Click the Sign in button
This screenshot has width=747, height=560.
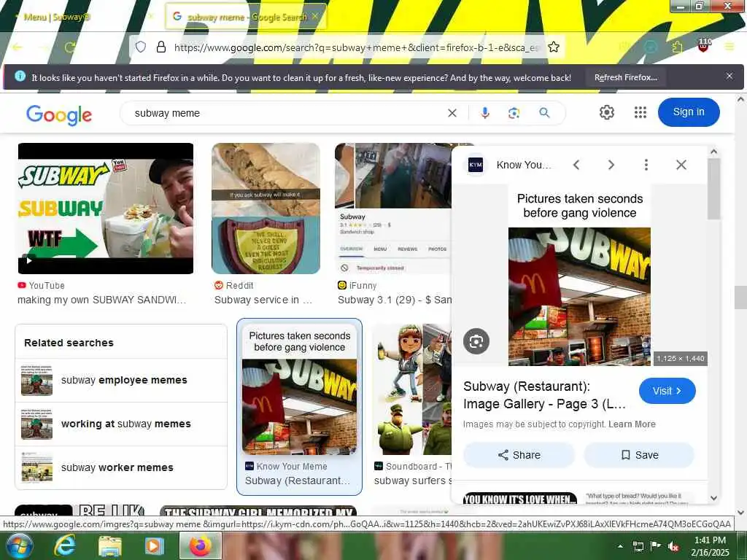pyautogui.click(x=689, y=112)
